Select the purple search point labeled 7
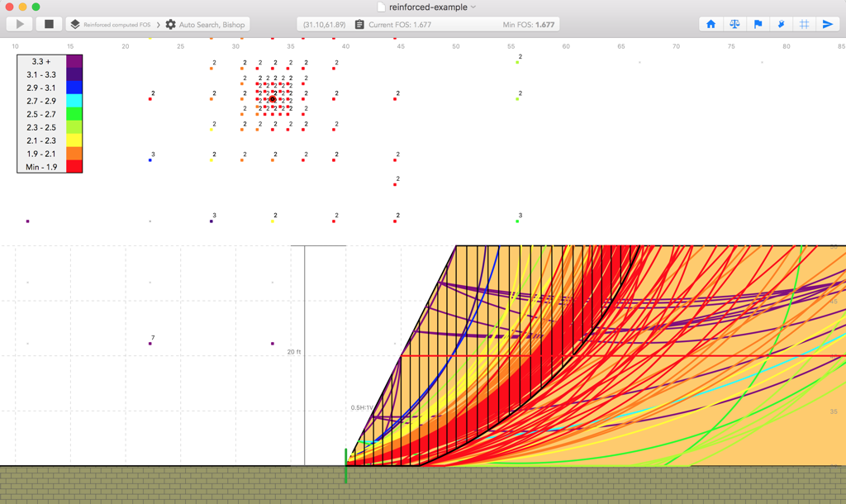Screen dimensions: 846x504 point(150,344)
